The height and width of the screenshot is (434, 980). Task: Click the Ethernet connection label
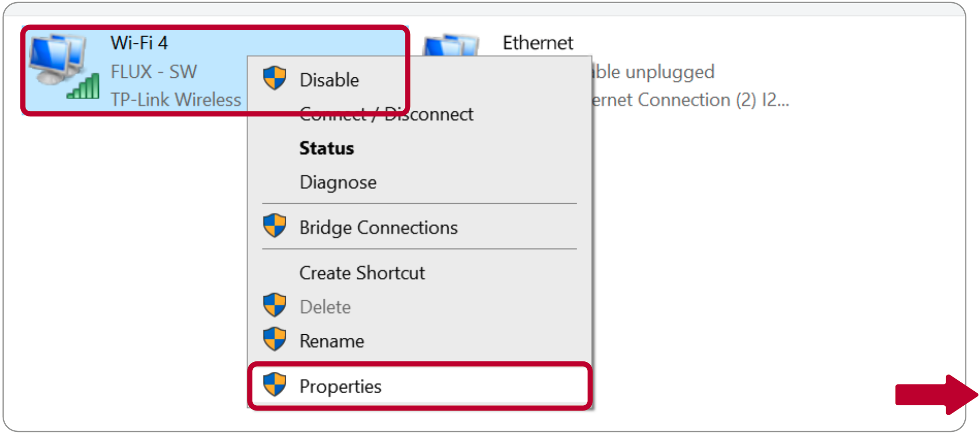click(x=538, y=43)
